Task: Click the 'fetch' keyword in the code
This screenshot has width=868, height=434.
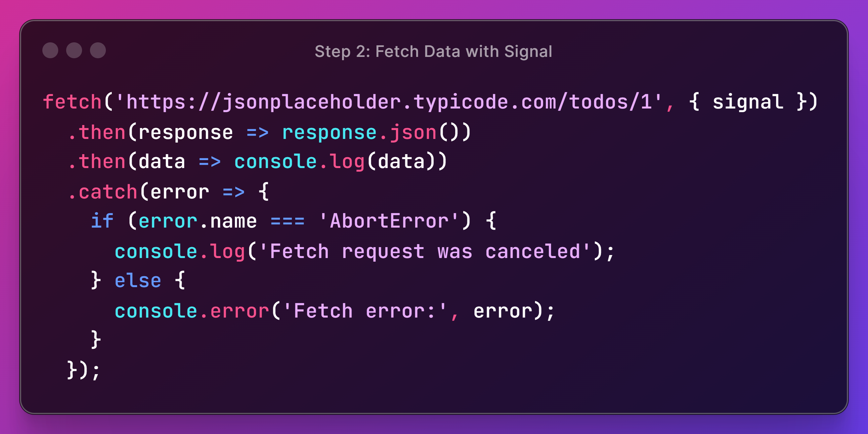Action: (72, 102)
